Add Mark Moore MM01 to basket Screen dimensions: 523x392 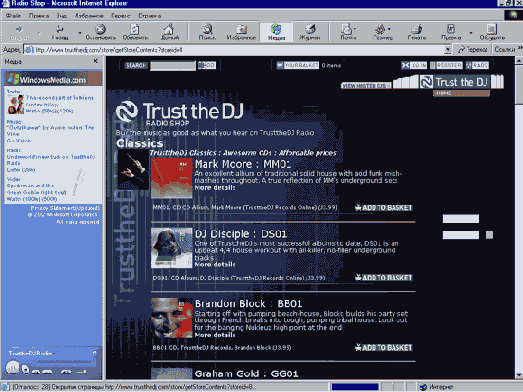tap(384, 208)
